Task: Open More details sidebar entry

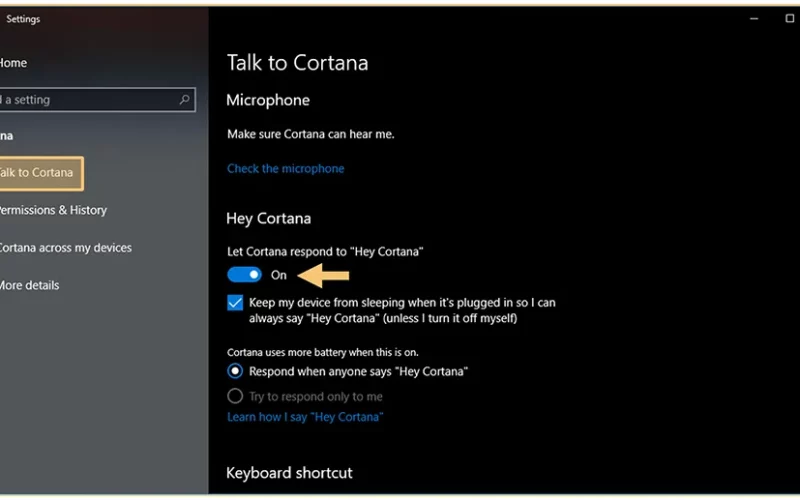Action: pos(29,285)
